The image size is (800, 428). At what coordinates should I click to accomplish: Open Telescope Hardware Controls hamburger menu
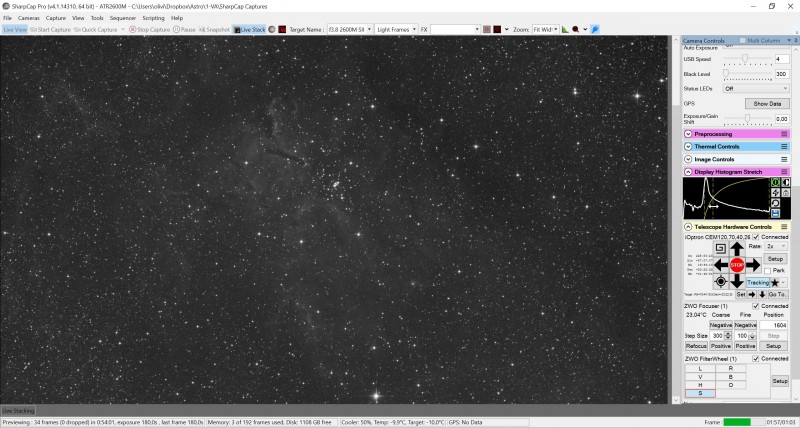pos(784,226)
